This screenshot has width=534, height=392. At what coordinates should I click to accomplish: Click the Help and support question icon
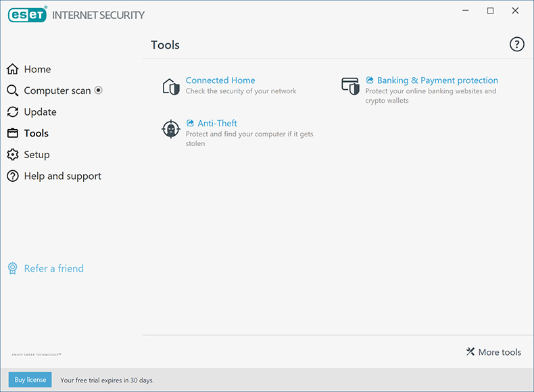[x=13, y=176]
